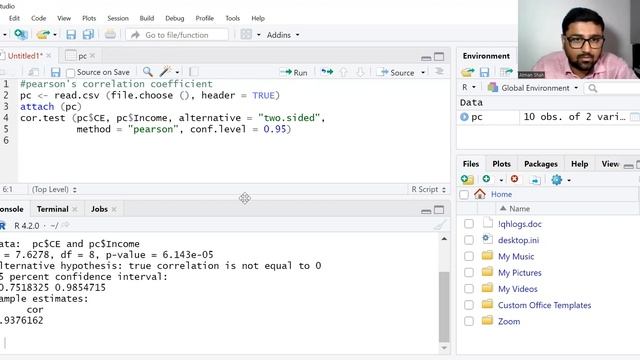Open workspace panes grid icon
This screenshot has height=360, width=640.
(246, 35)
